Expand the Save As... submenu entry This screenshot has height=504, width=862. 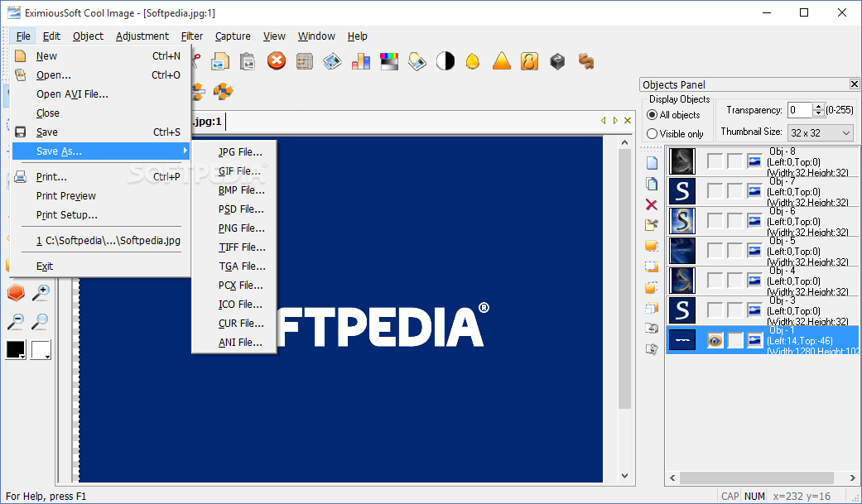(x=100, y=151)
